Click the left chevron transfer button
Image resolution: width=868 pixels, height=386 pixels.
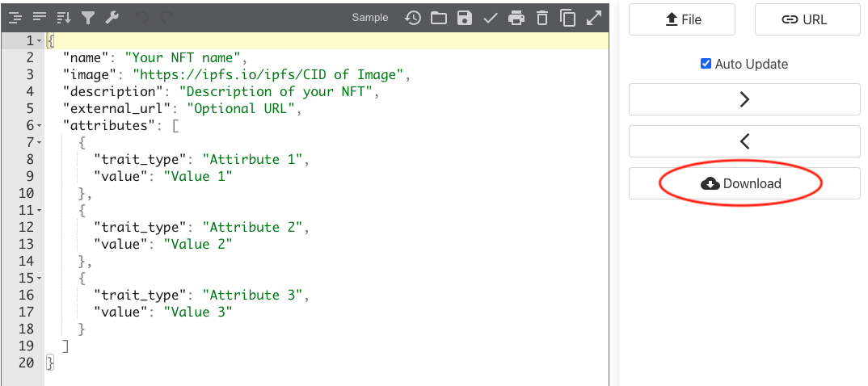pyautogui.click(x=744, y=141)
